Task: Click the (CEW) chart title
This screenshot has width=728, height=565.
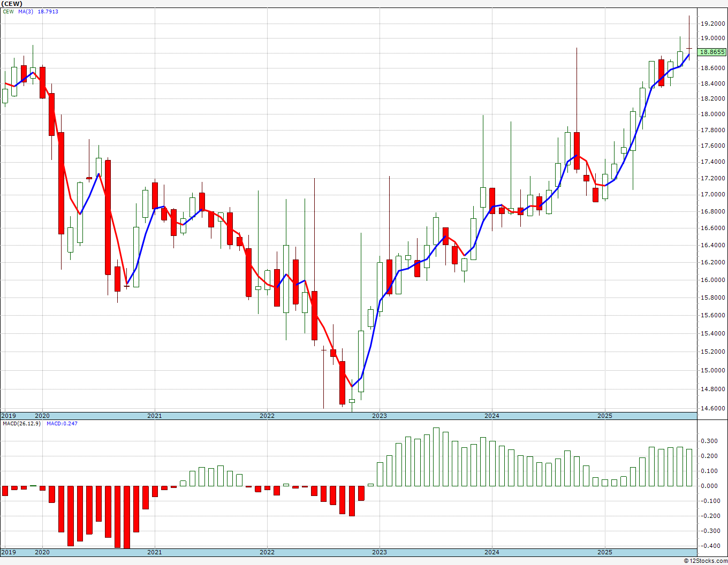Action: (12, 4)
